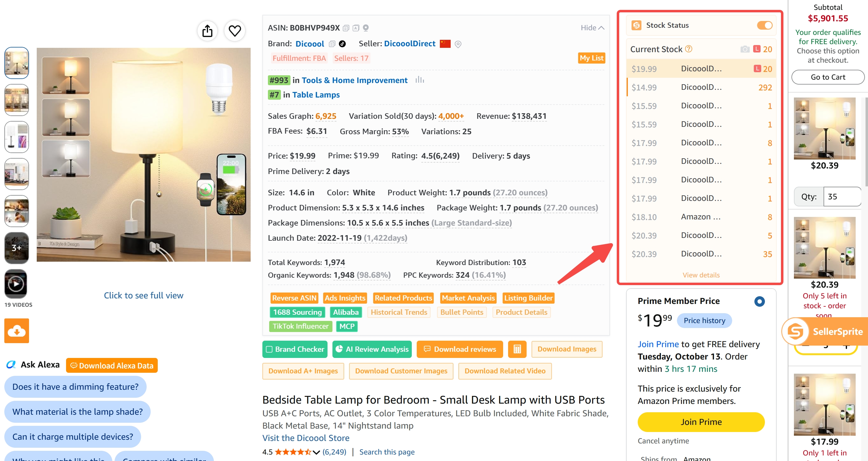Expand the star rating dropdown arrow
The image size is (868, 461).
pyautogui.click(x=316, y=452)
